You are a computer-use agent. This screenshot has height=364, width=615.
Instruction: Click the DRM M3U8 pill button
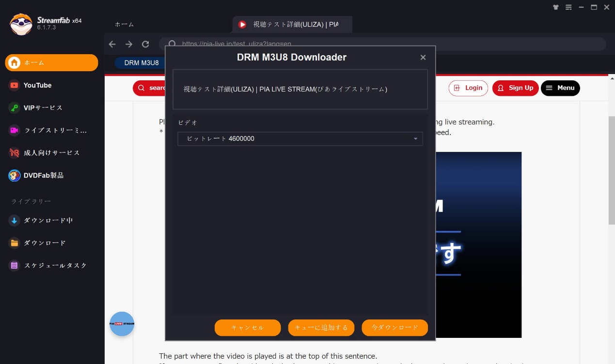[x=141, y=63]
